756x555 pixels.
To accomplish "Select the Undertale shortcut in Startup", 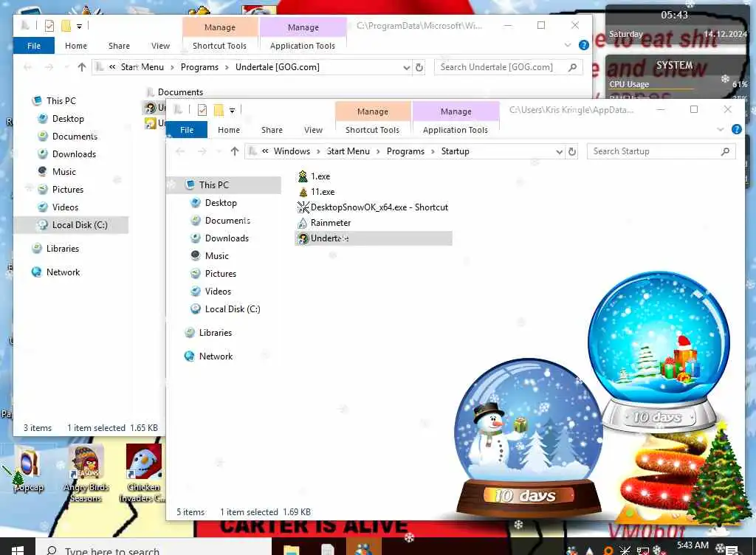I will pyautogui.click(x=373, y=238).
